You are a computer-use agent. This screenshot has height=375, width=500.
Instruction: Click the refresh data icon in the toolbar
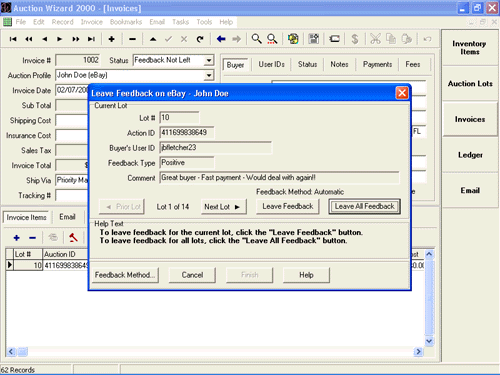click(200, 39)
